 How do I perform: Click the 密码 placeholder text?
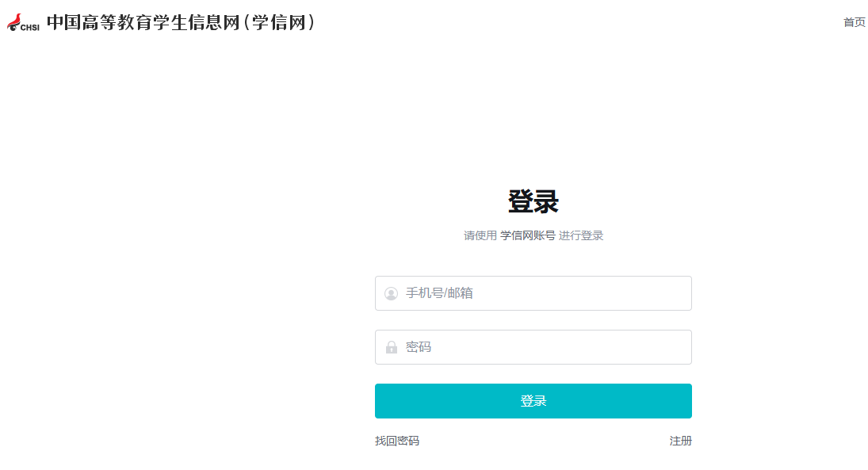[x=419, y=347]
